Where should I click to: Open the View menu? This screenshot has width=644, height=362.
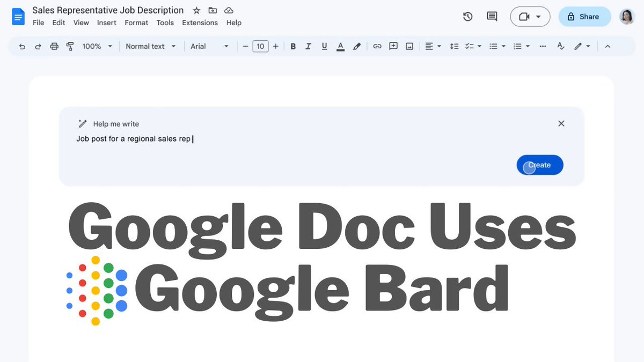(81, 23)
